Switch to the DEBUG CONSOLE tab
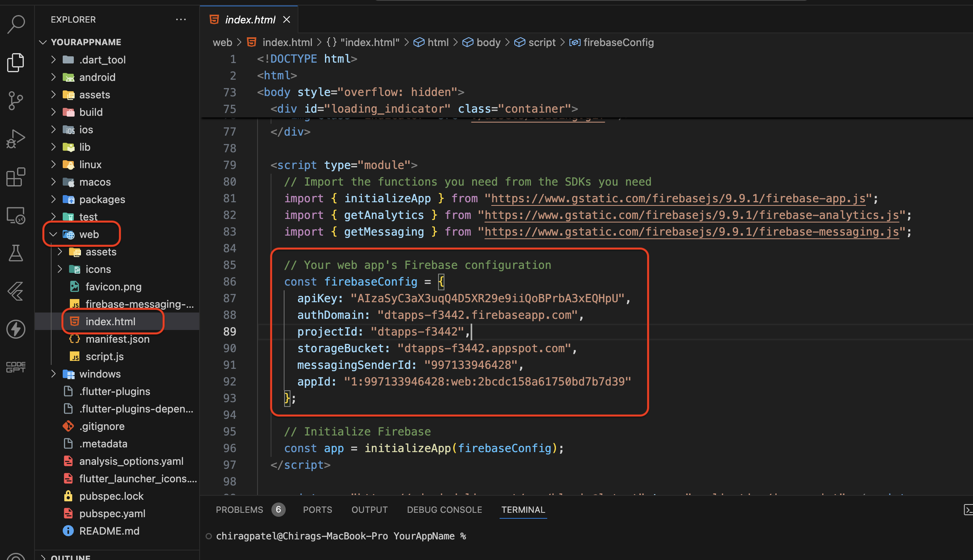The width and height of the screenshot is (973, 560). coord(444,510)
